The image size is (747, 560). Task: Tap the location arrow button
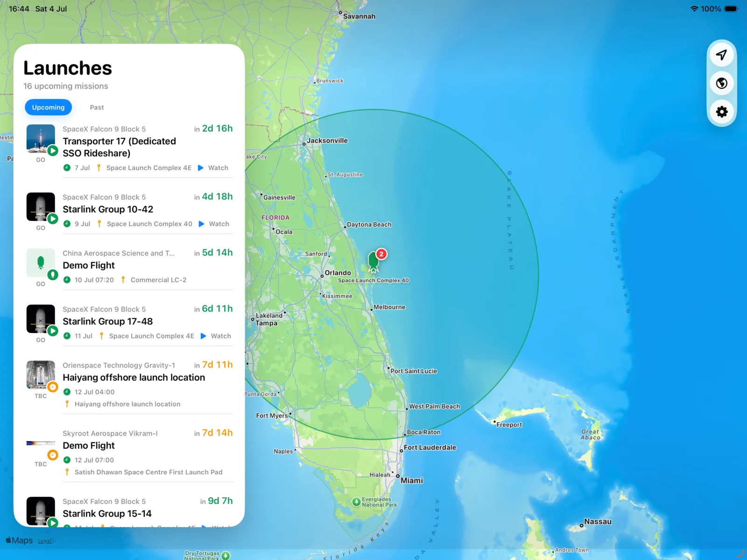point(721,55)
